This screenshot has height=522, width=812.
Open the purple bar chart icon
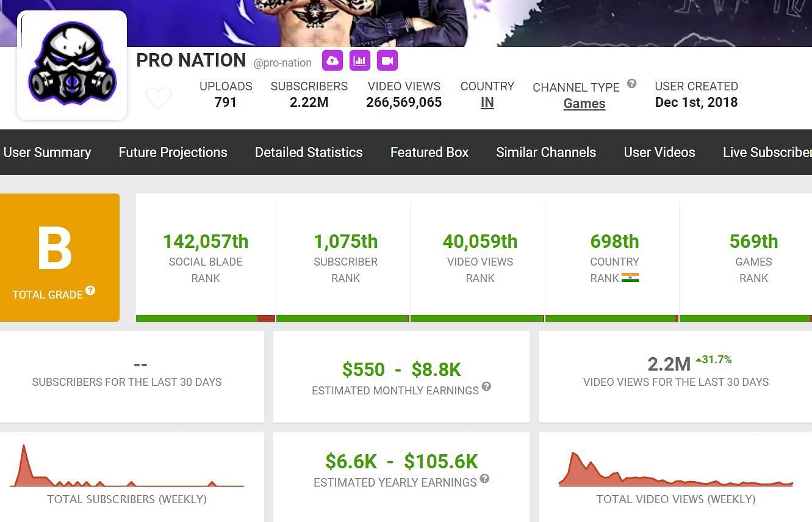(x=360, y=60)
